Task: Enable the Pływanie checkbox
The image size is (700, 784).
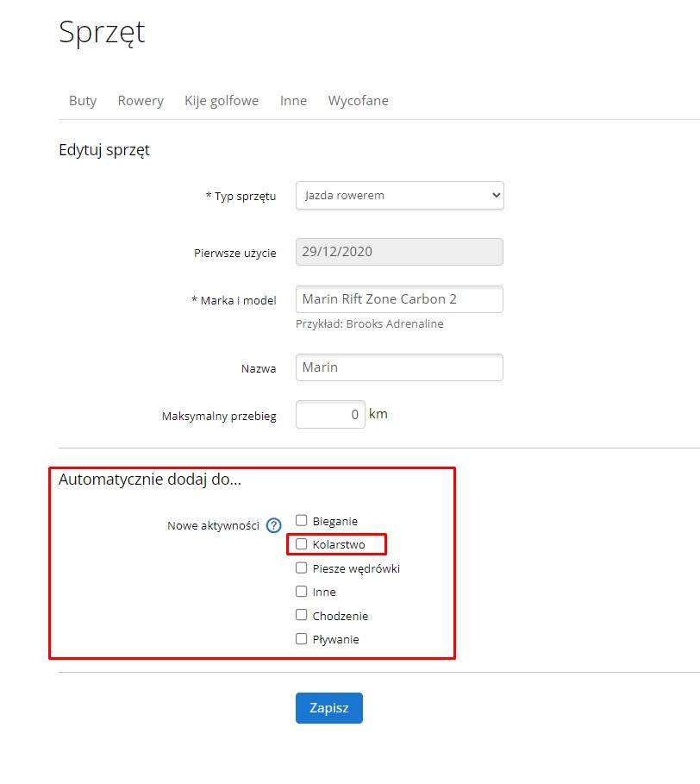Action: pyautogui.click(x=301, y=639)
